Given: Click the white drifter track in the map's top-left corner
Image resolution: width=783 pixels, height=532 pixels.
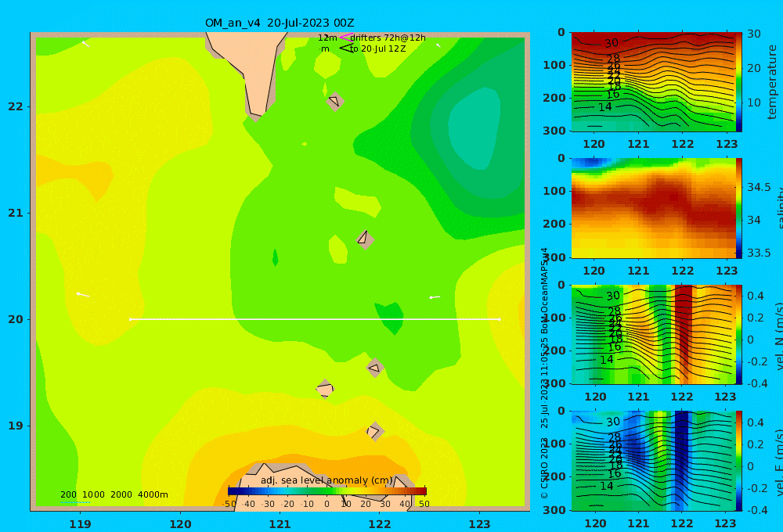Looking at the screenshot, I should tap(86, 45).
